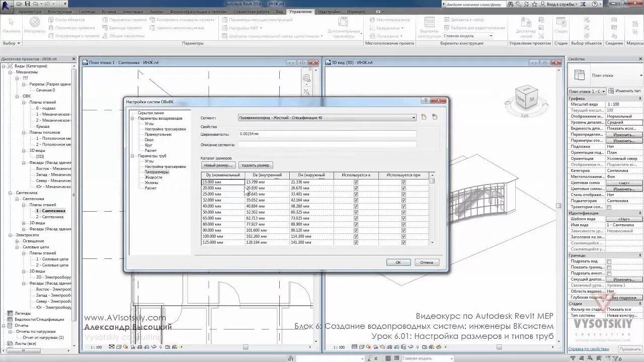Switch to the Системы ribbon tab
This screenshot has height=362, width=644.
(x=87, y=11)
